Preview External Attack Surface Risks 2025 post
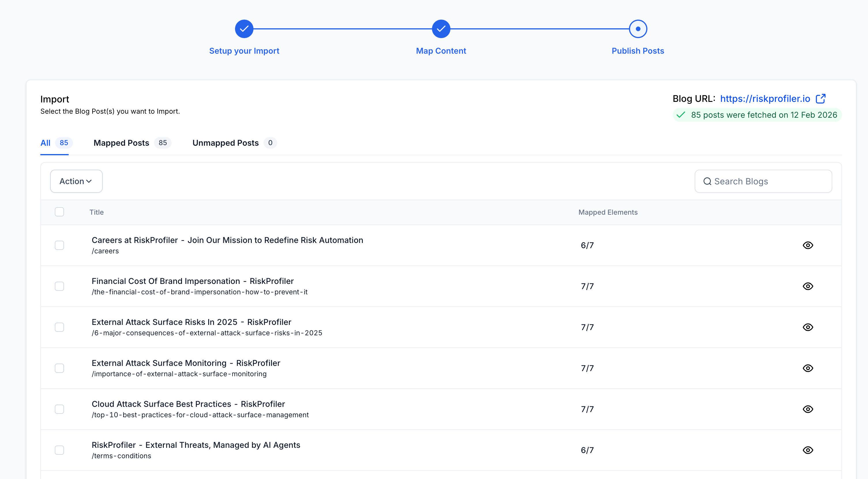Screen dimensions: 868x479 point(808,327)
